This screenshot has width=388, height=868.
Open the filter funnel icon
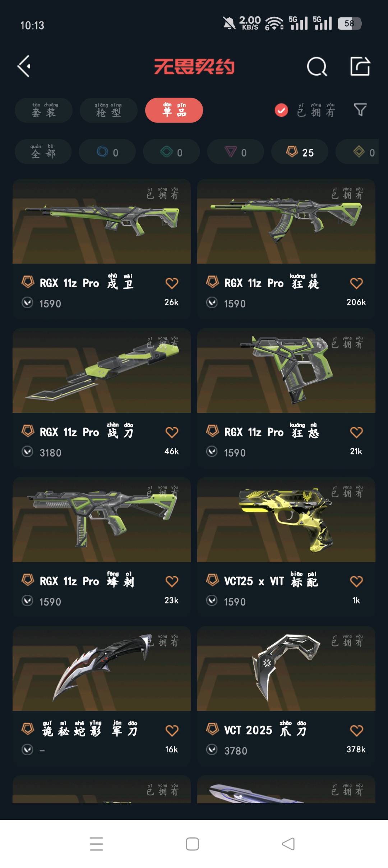tap(360, 110)
